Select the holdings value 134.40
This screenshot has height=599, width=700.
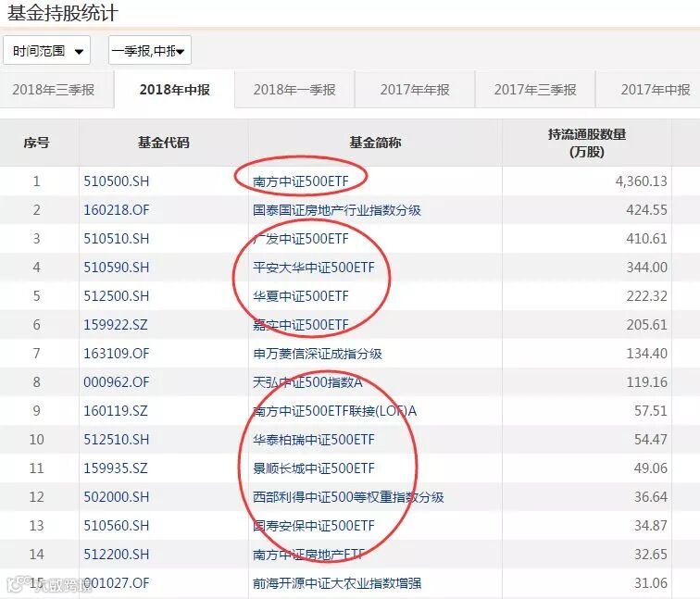646,354
